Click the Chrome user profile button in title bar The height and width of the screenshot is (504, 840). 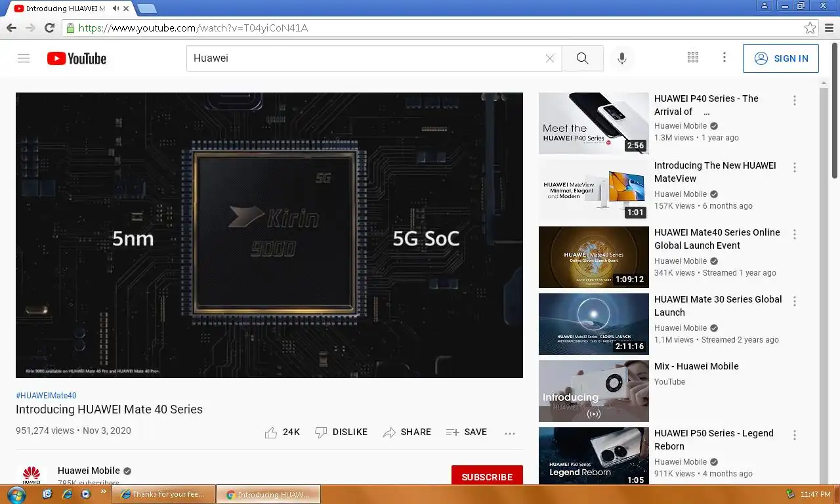764,5
